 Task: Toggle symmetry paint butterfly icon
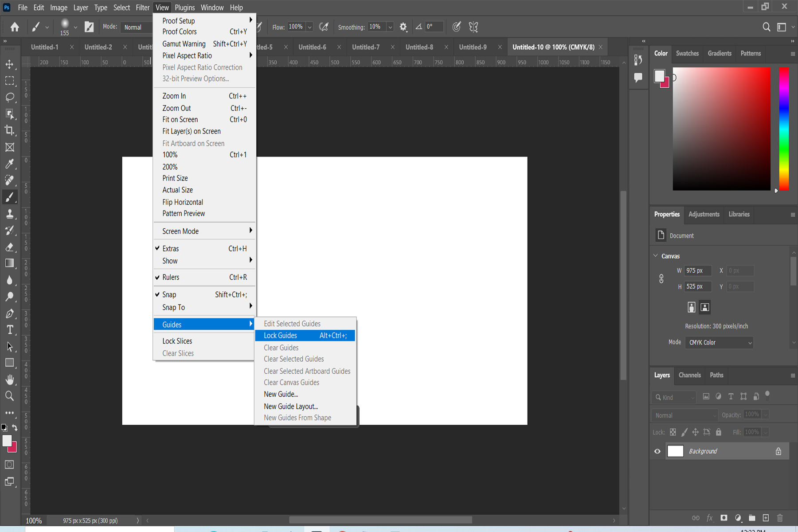(473, 27)
